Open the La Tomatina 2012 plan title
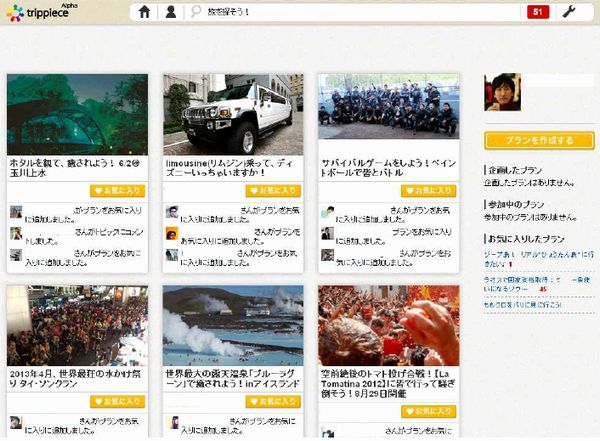Viewport: 600px width, 441px height. [x=387, y=383]
